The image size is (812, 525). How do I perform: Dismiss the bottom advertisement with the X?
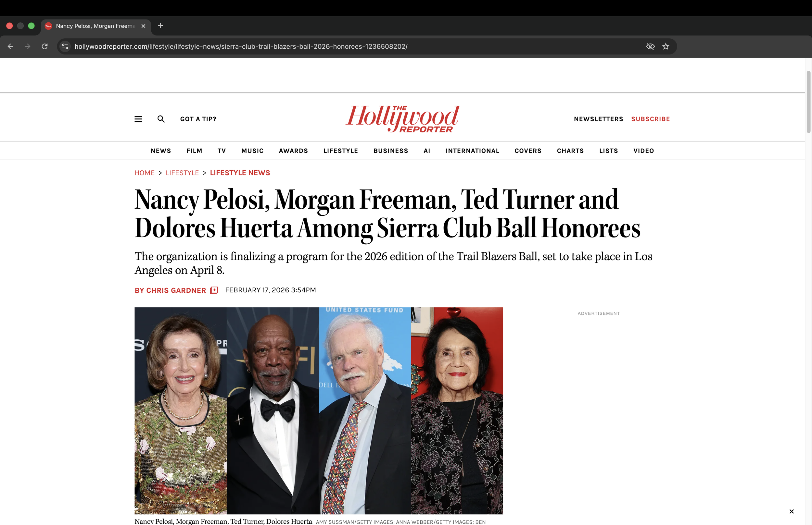[x=792, y=511]
